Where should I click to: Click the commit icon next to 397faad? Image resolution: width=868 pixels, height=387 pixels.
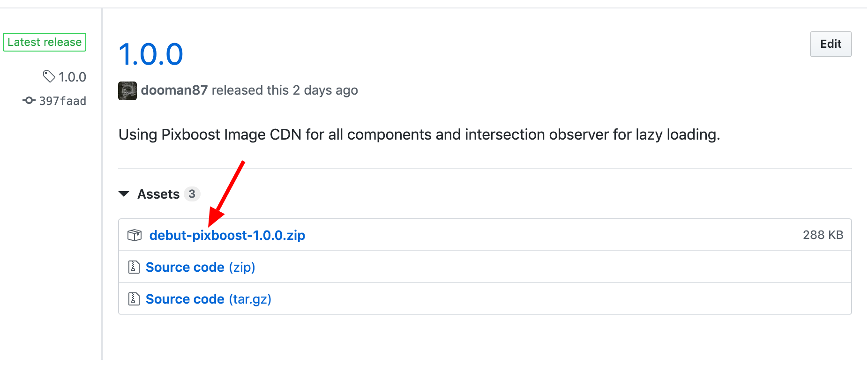click(29, 100)
